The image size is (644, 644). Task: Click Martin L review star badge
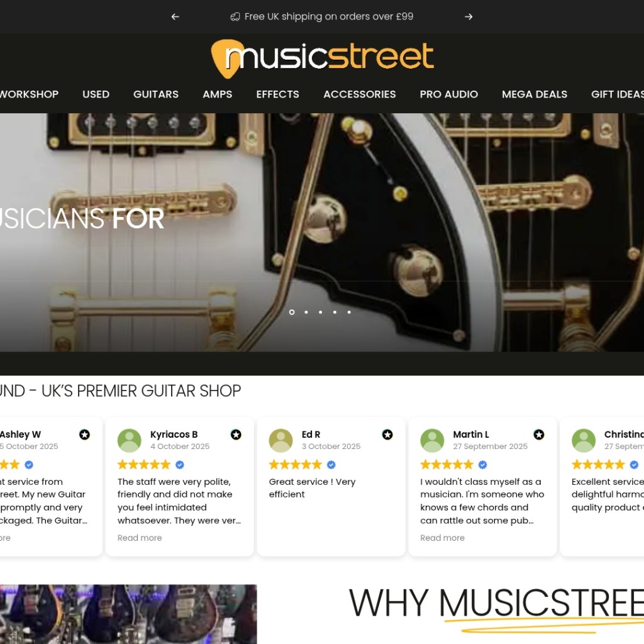point(539,435)
